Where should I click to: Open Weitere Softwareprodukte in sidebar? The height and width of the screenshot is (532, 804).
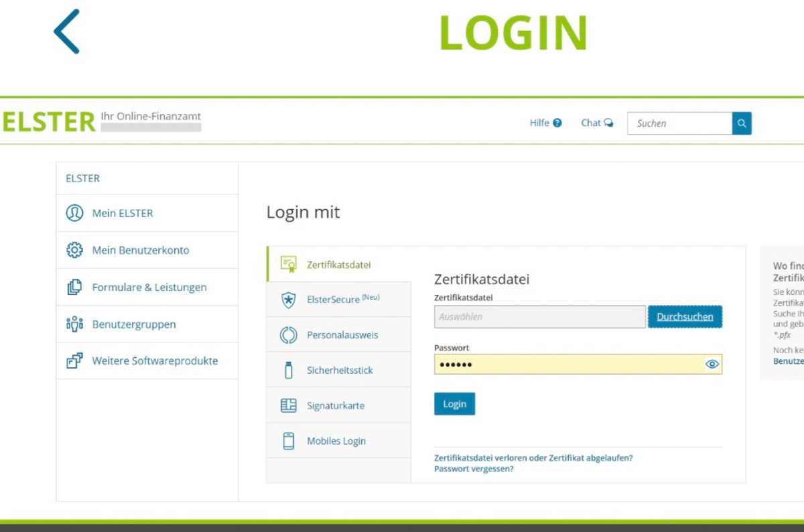(x=147, y=360)
